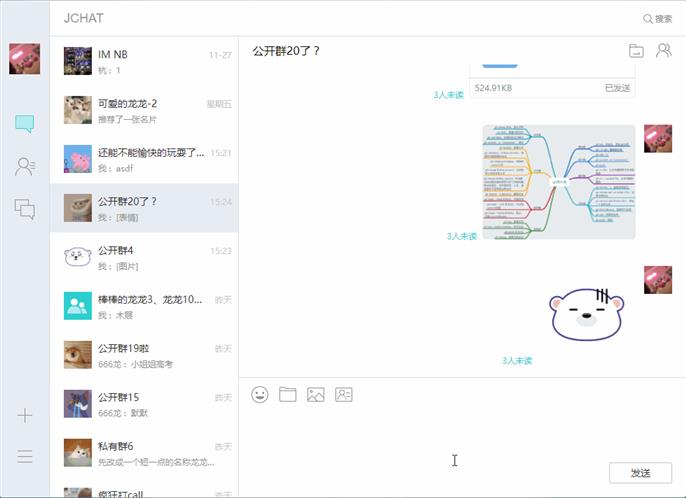Click the 公开群20了？ chat title header

pyautogui.click(x=286, y=51)
